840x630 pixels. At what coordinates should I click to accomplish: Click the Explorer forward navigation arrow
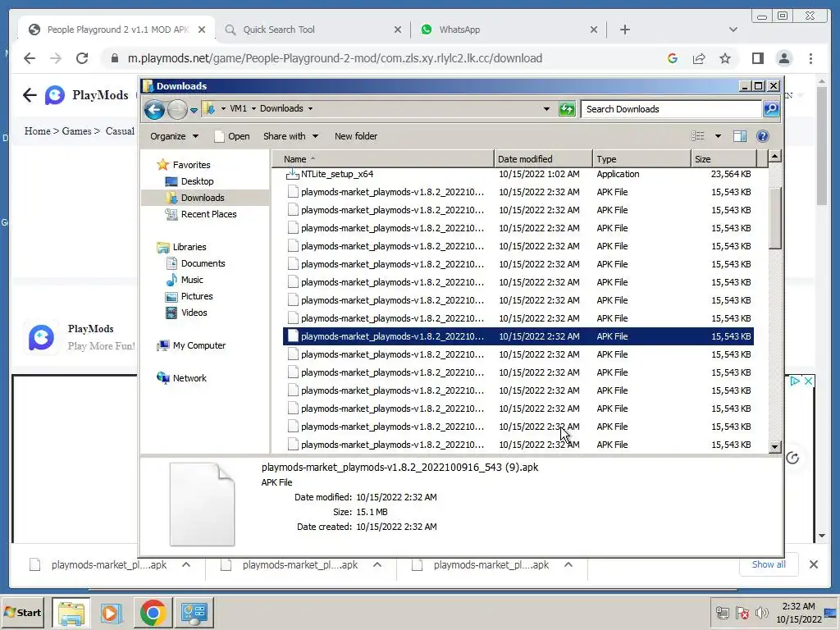coord(177,109)
